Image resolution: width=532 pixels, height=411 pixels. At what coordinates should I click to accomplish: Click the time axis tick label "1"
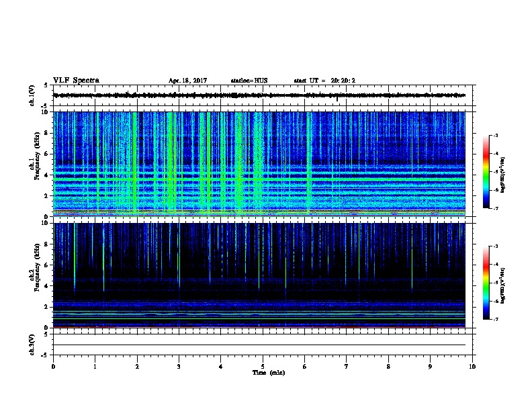95,367
